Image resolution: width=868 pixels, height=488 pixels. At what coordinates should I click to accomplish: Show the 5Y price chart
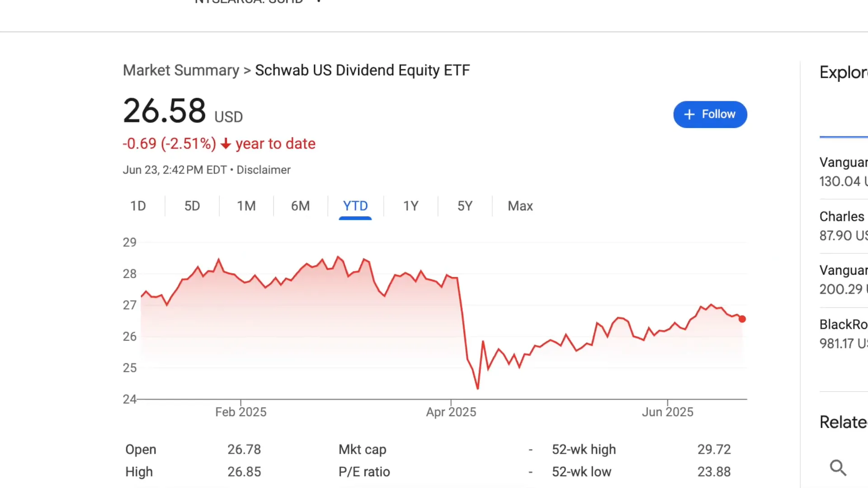465,206
